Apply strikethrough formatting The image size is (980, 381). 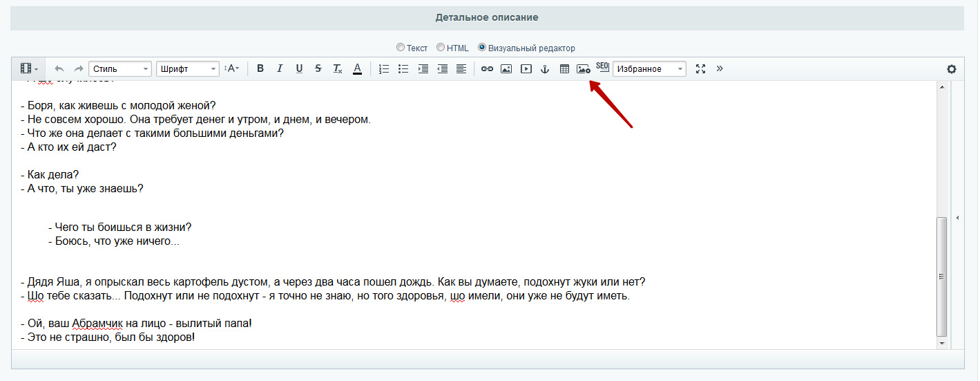click(318, 68)
